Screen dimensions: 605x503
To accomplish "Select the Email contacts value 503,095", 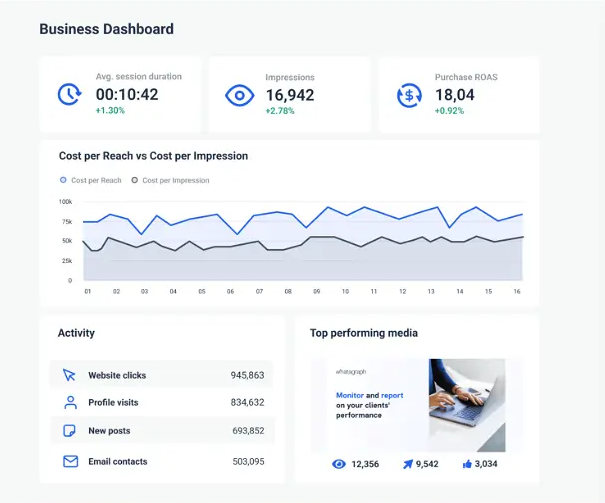I will (x=248, y=461).
